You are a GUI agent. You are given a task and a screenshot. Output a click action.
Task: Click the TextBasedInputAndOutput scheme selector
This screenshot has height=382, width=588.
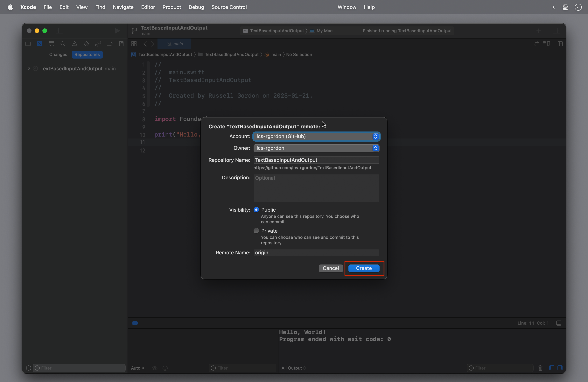(274, 31)
